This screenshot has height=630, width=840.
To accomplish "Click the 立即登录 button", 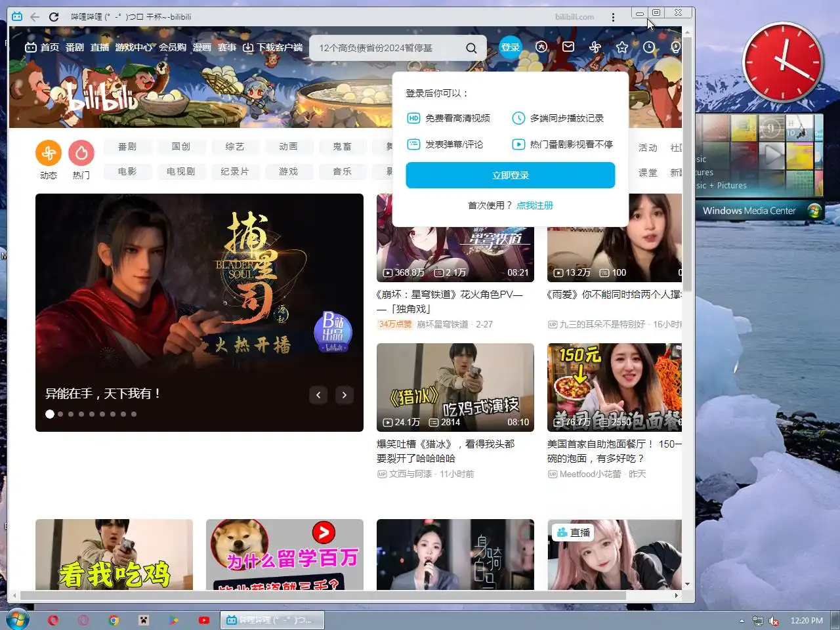I will click(510, 175).
